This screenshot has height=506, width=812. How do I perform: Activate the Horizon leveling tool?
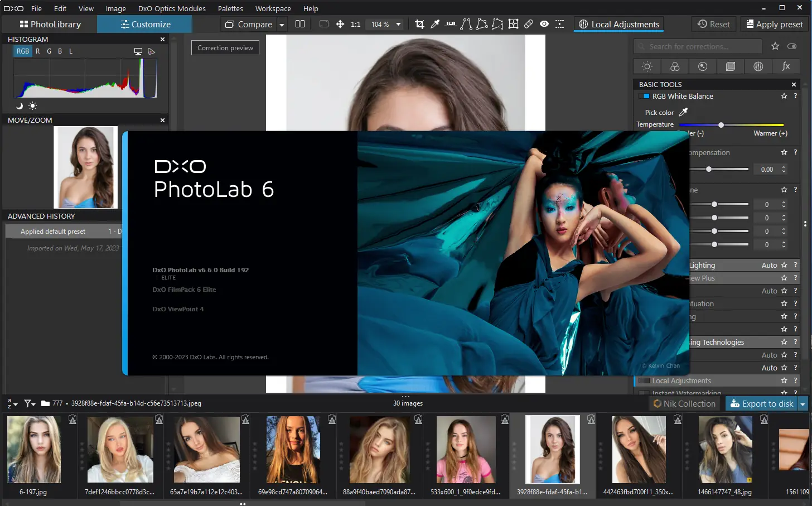point(451,24)
